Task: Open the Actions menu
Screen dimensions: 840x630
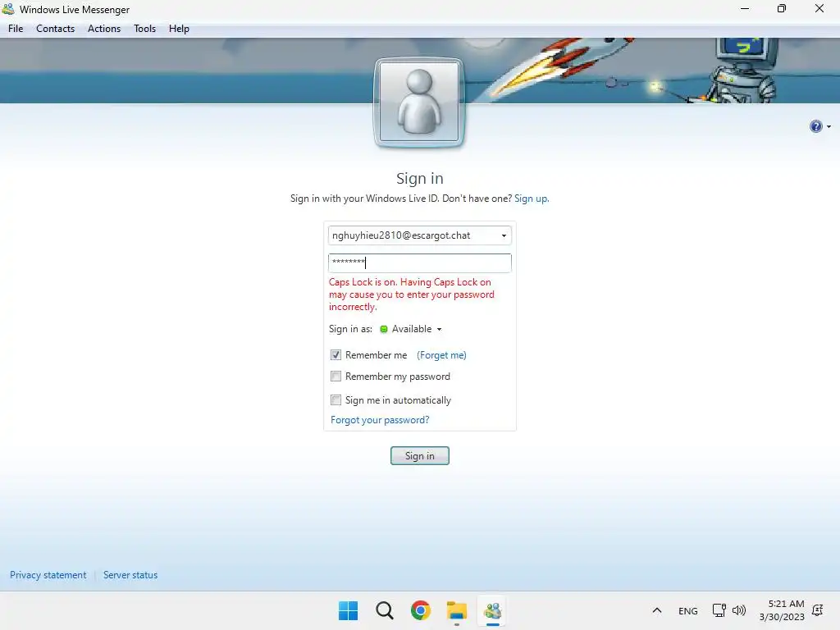Action: tap(104, 29)
